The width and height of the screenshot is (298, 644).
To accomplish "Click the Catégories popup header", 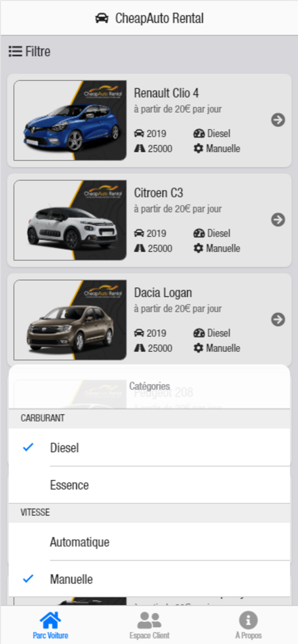I will point(149,386).
